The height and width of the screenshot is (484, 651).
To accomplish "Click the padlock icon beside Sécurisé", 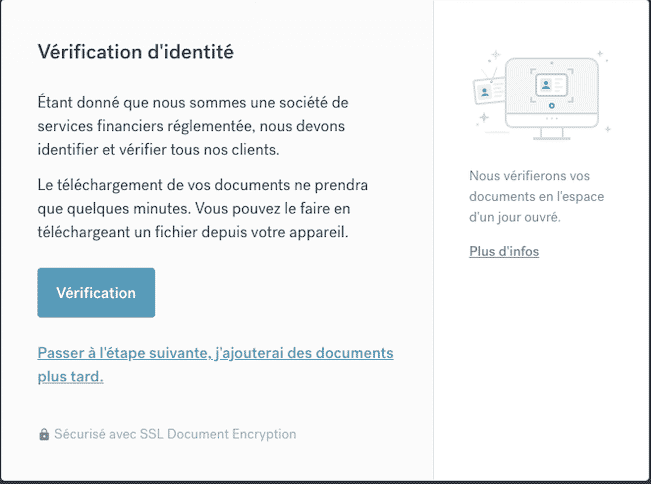I will 44,434.
